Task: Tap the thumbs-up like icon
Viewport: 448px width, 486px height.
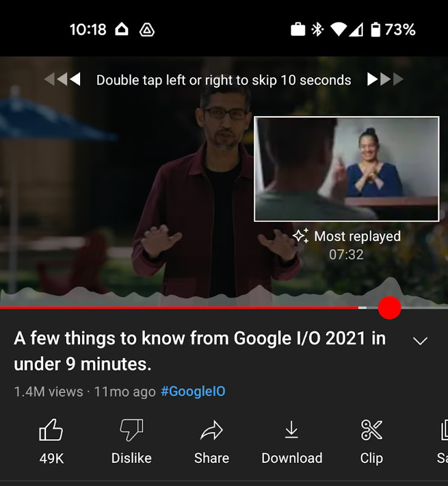Action: point(51,430)
